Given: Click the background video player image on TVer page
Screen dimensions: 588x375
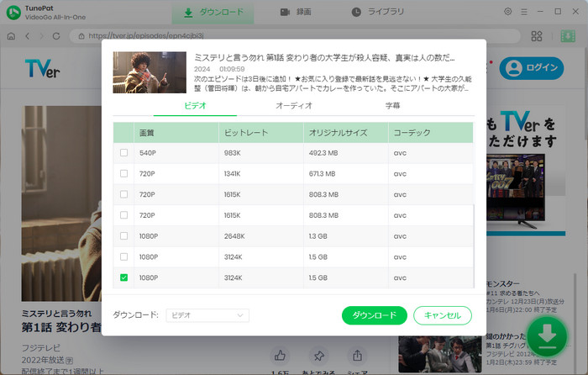Looking at the screenshot, I should (x=61, y=203).
